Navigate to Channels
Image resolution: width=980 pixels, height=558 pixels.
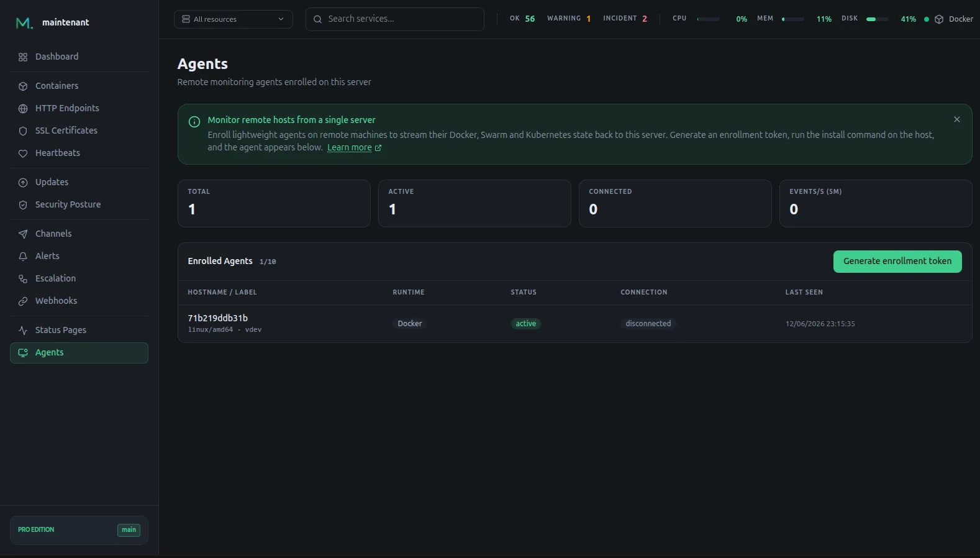pyautogui.click(x=79, y=234)
